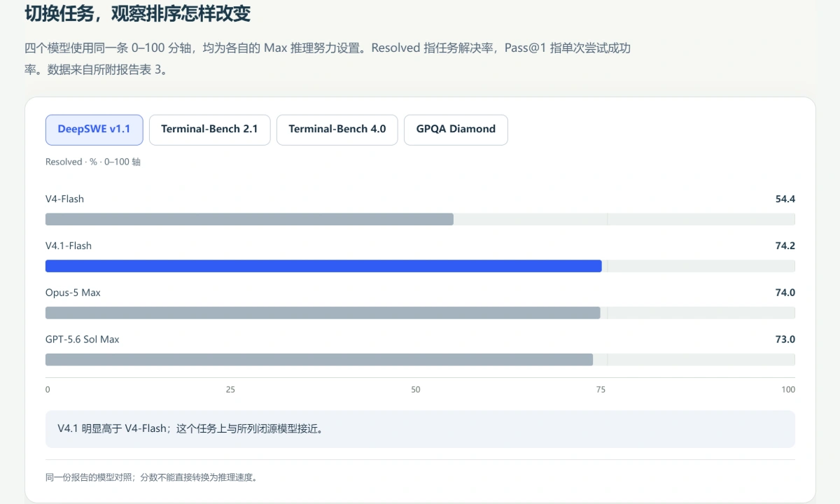Click the summary note about V4.1

tap(420, 428)
